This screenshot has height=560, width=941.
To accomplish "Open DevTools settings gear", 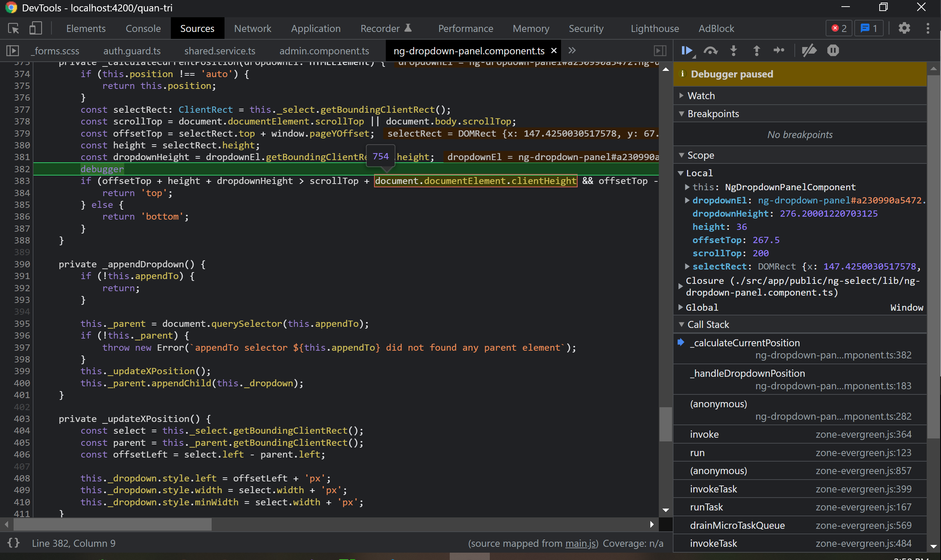I will 905,28.
